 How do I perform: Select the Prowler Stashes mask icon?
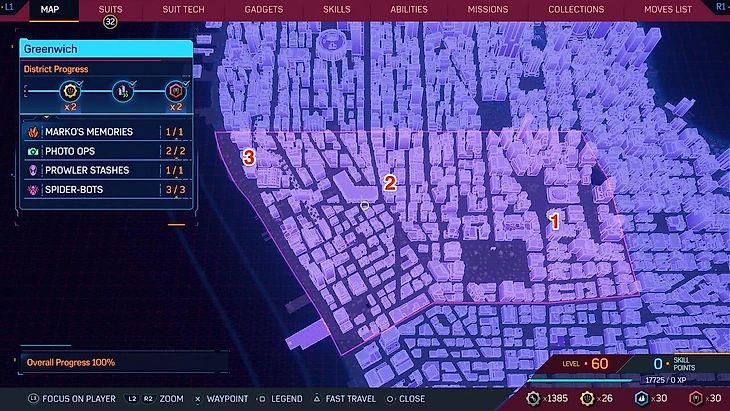pos(31,170)
